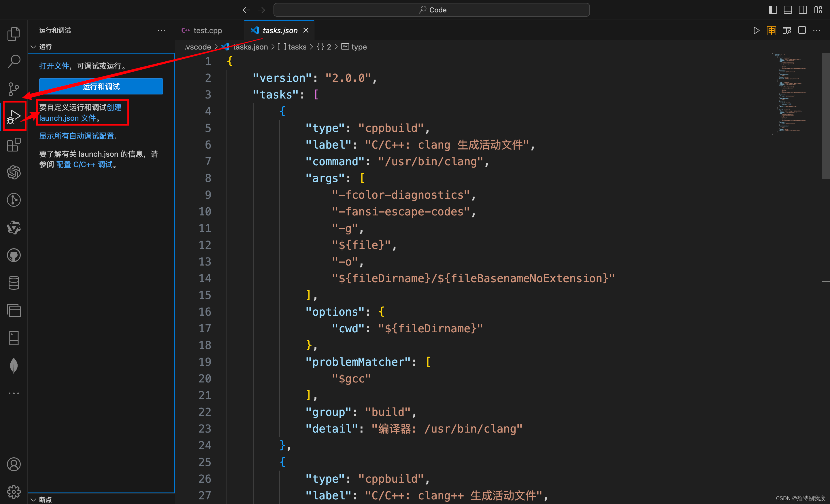Click the orange 申 editor toolbar icon

pos(771,30)
